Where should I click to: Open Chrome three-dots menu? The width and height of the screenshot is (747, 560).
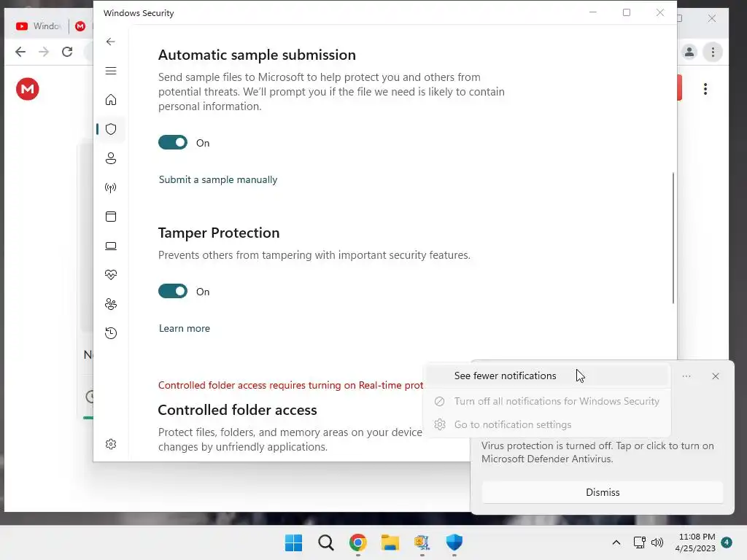coord(713,52)
